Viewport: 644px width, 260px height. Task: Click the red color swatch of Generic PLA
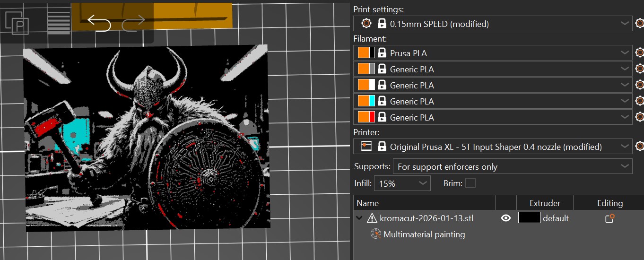pyautogui.click(x=372, y=117)
